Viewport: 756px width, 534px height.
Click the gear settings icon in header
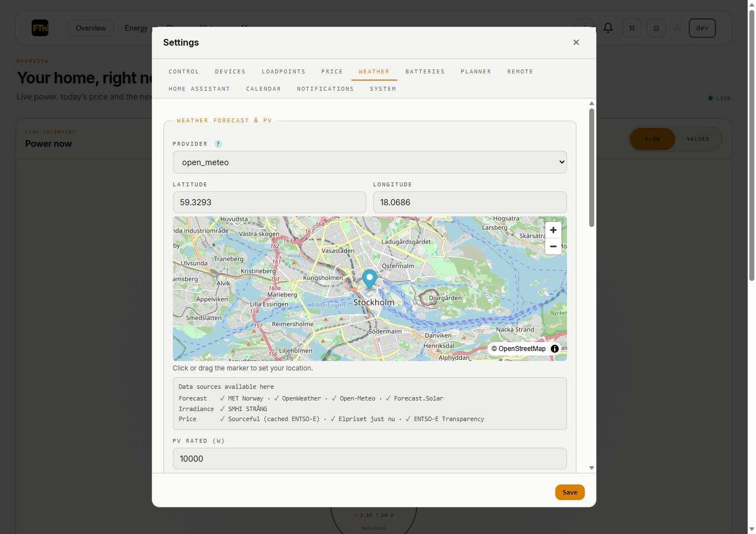pyautogui.click(x=656, y=28)
